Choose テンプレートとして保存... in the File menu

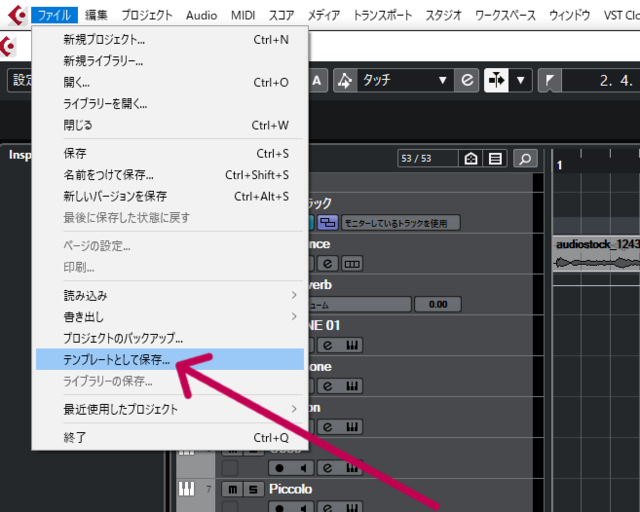point(170,359)
